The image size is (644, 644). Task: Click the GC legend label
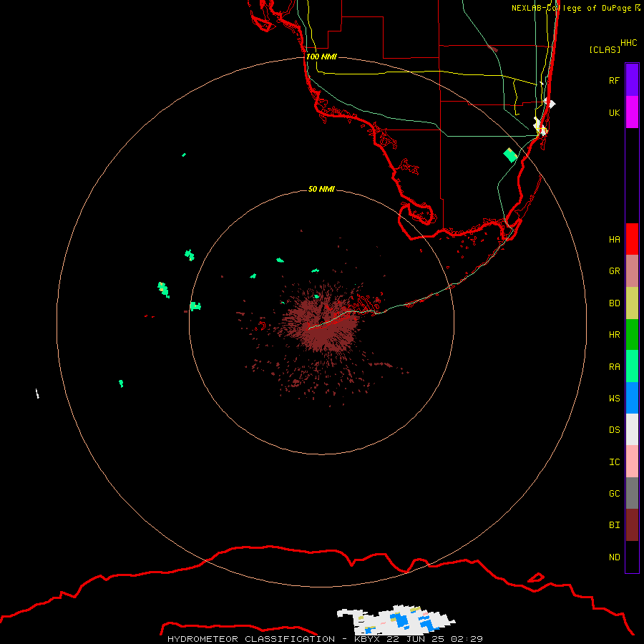click(615, 493)
